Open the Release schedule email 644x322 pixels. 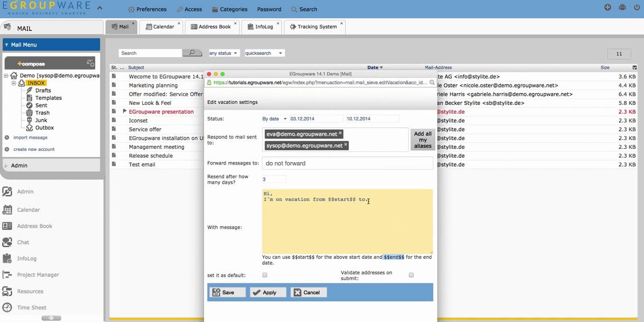tap(151, 156)
